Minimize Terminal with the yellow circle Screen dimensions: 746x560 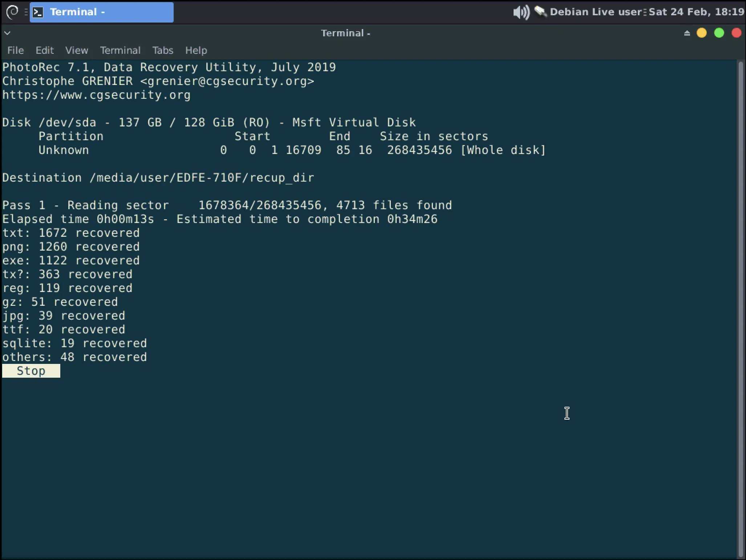tap(701, 33)
